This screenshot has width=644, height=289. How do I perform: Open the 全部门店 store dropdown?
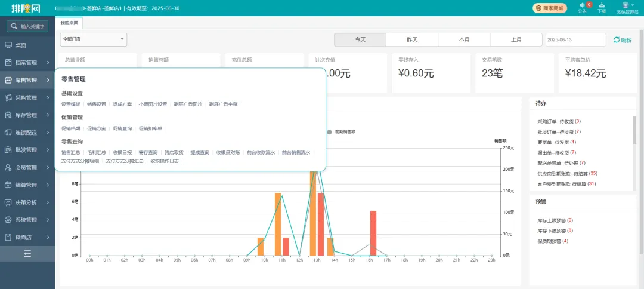93,39
